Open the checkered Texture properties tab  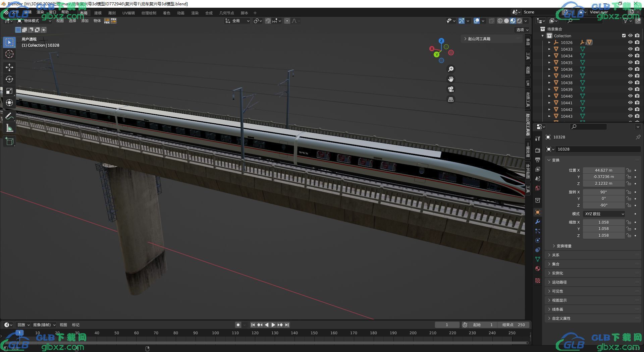coord(538,281)
